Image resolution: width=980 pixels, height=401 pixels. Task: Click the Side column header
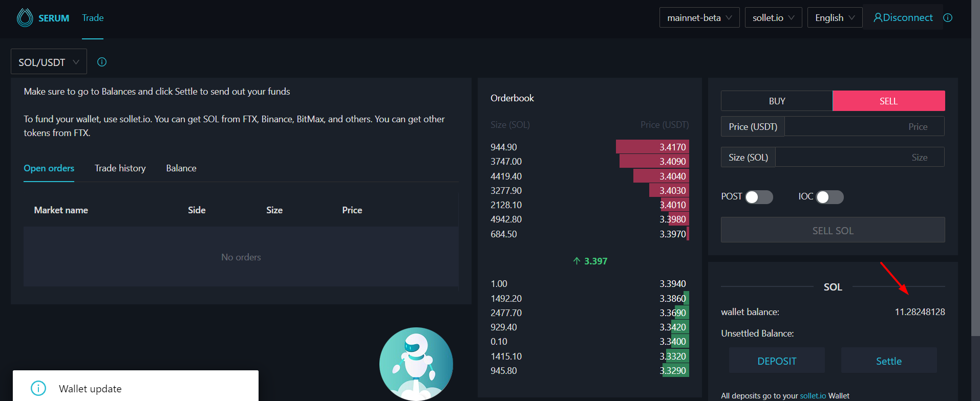click(x=197, y=210)
